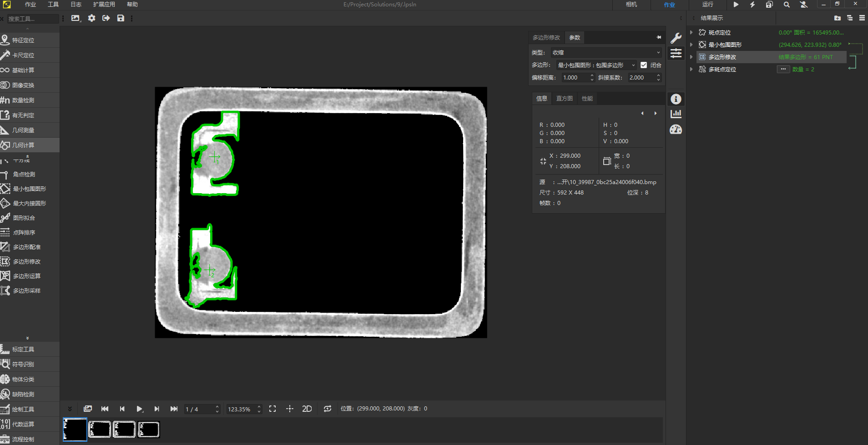Click the wrench parameters icon
Viewport: 868px width, 445px height.
[676, 38]
